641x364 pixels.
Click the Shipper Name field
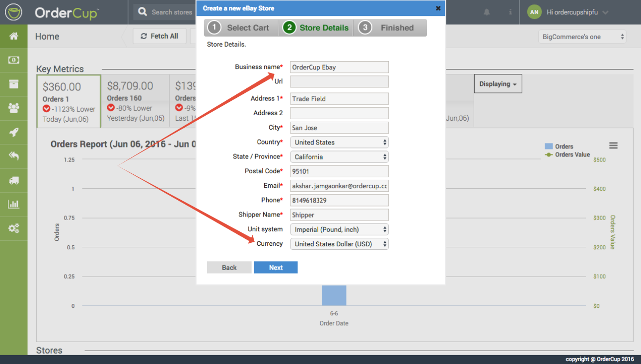click(x=339, y=215)
